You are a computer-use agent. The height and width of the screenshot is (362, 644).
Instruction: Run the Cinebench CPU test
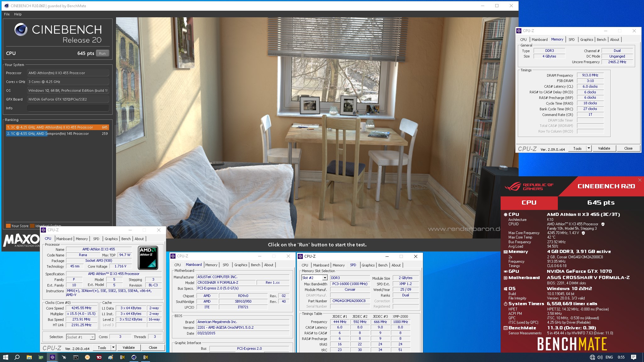pyautogui.click(x=103, y=53)
